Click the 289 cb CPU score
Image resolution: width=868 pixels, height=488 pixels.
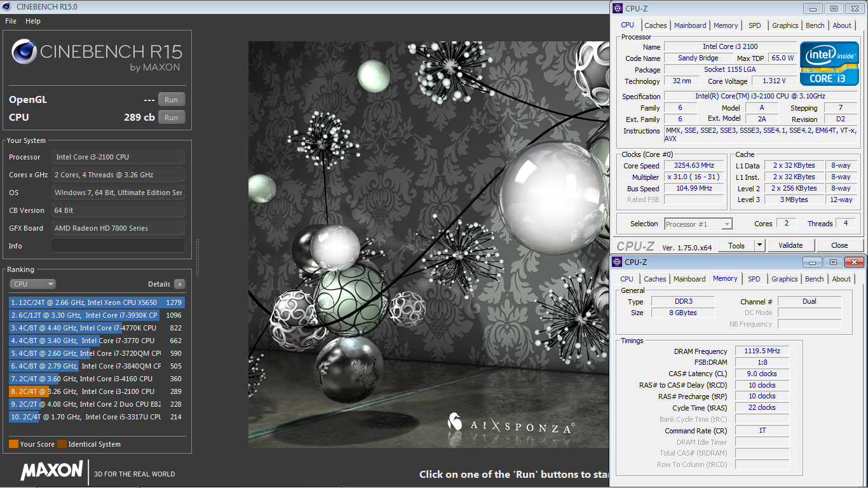139,118
